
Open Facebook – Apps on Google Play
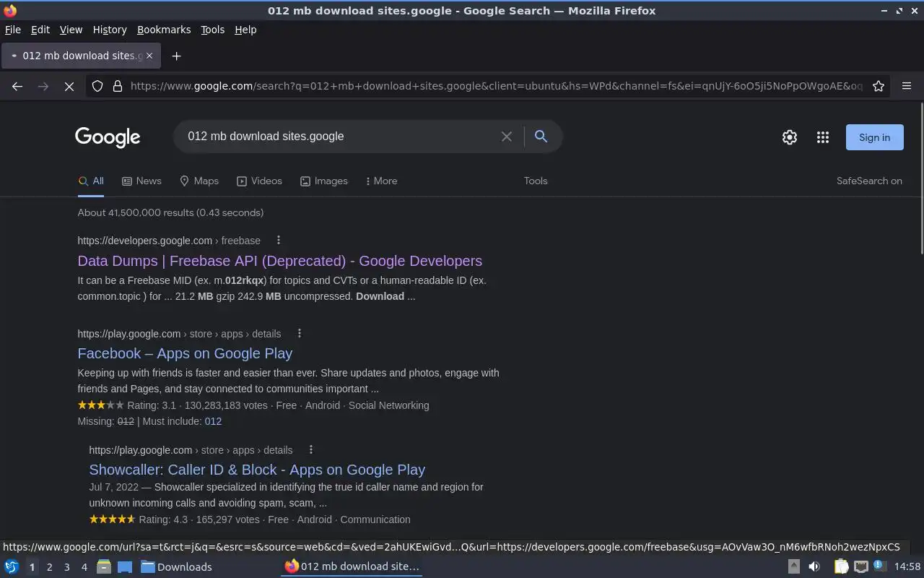tap(185, 353)
